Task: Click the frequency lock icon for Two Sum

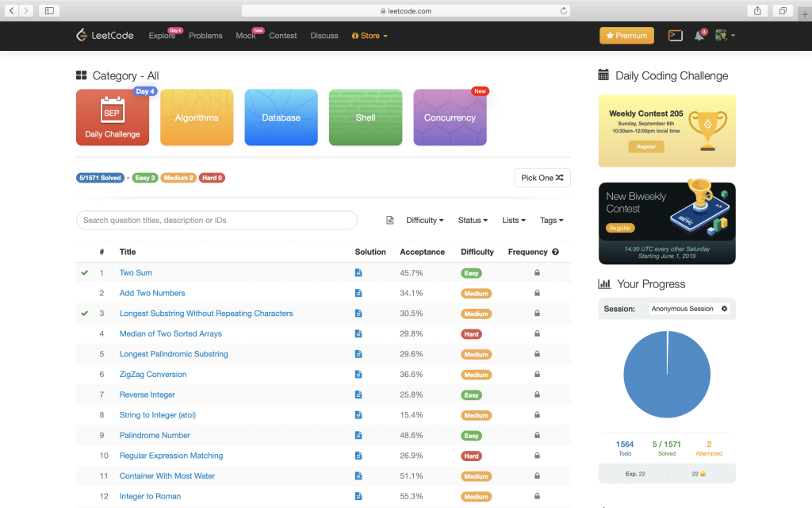Action: 537,273
